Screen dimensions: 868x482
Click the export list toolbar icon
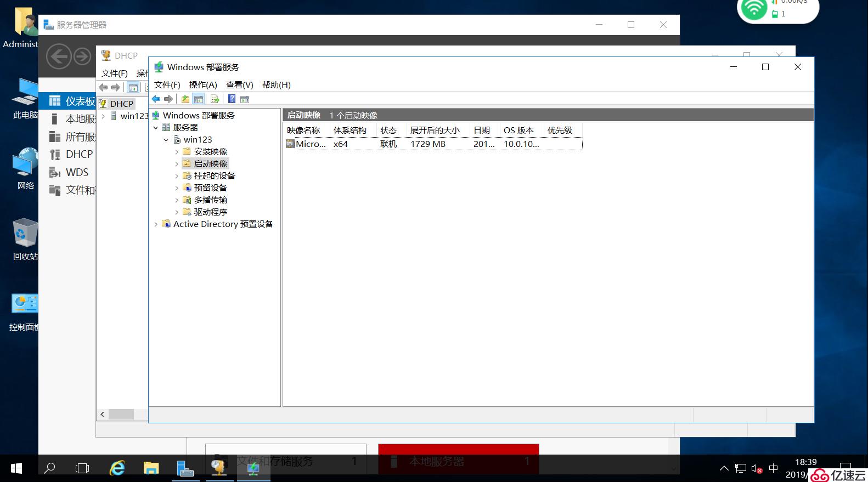click(215, 99)
